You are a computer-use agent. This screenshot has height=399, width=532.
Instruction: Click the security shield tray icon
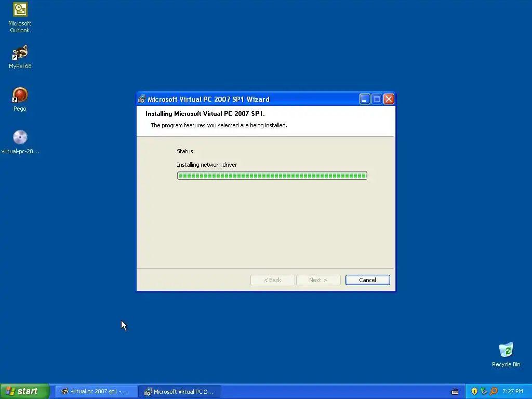pos(474,391)
